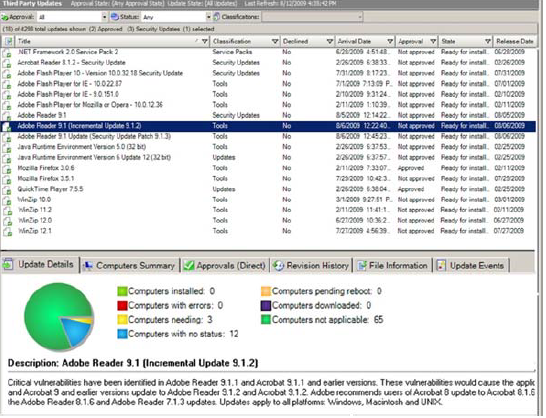546x418 pixels.
Task: Open the Arrival Date column filter arrow
Action: click(x=390, y=41)
